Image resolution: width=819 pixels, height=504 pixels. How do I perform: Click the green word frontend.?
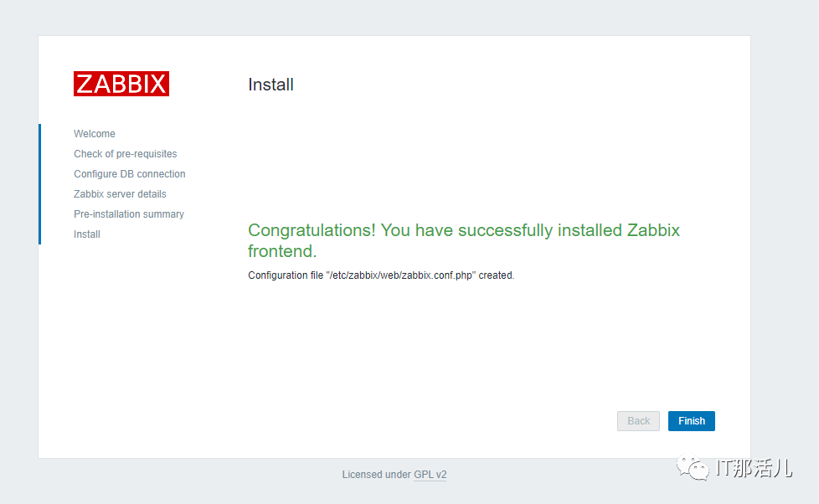pos(282,251)
